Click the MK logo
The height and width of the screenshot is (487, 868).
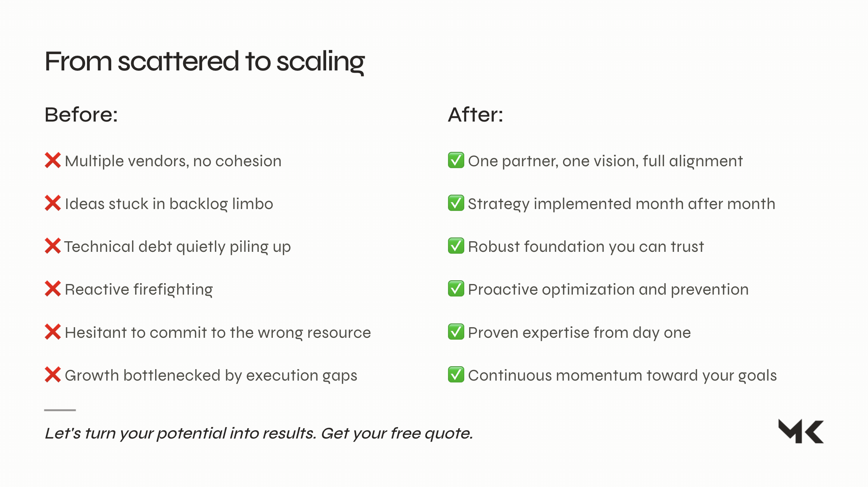pos(801,431)
